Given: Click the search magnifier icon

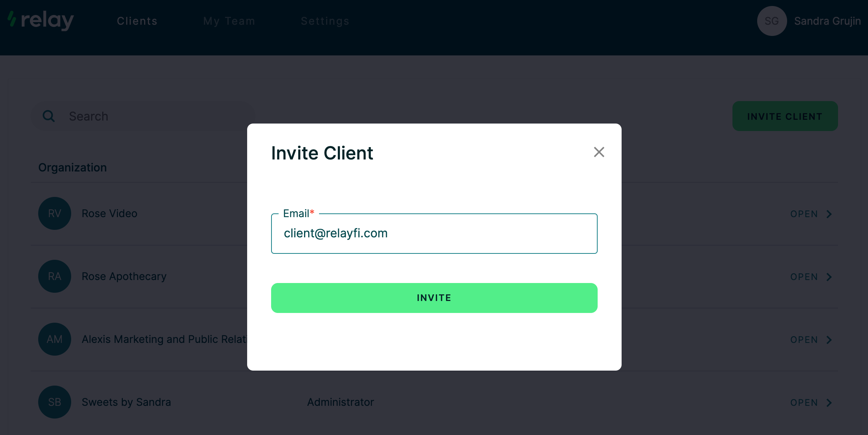Looking at the screenshot, I should click(49, 116).
